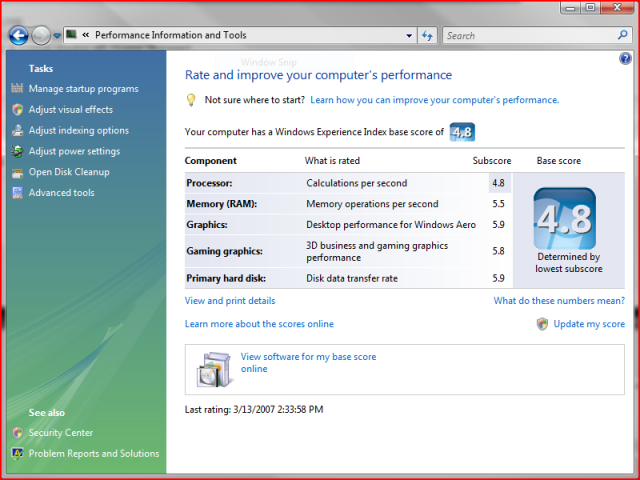Open the recent pages dropdown arrow

57,36
